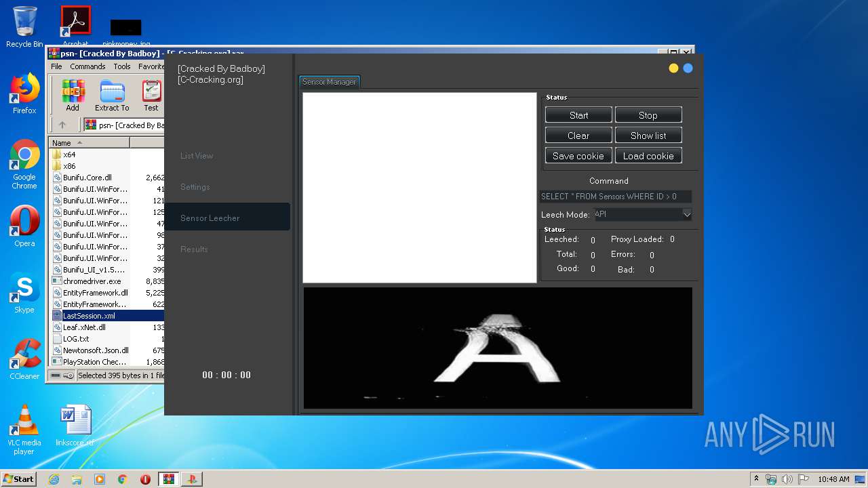This screenshot has width=868, height=488.
Task: Switch to the Sensor Manager tab
Action: tap(329, 82)
